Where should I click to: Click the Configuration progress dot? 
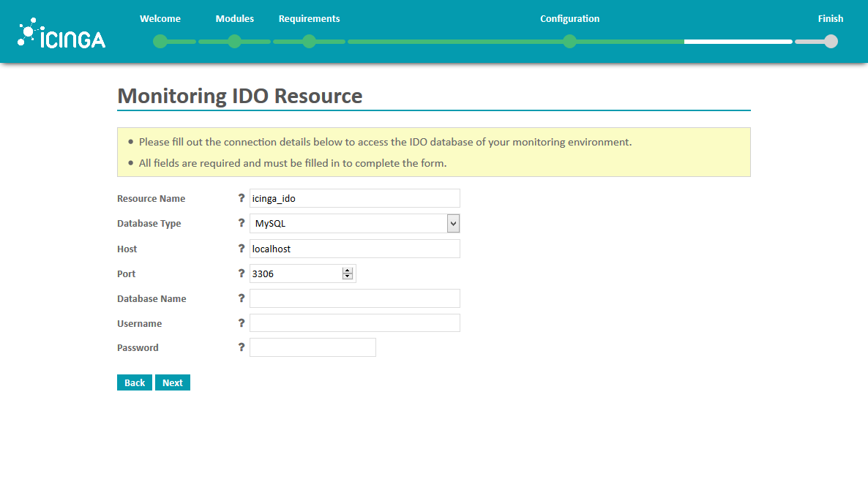tap(569, 42)
